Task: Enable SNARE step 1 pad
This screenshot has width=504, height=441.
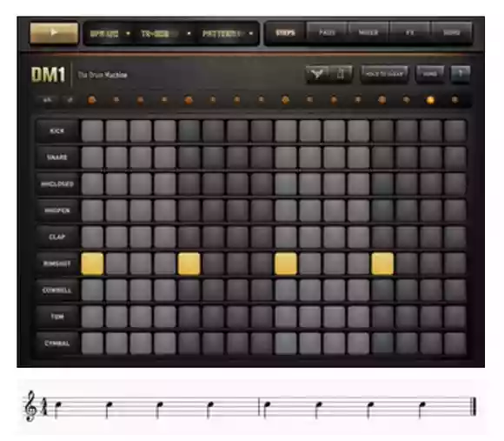Action: pos(93,157)
